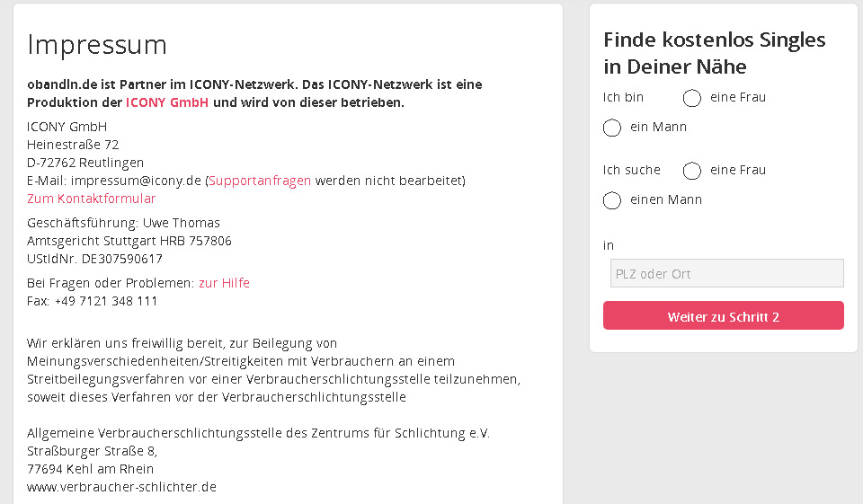863x504 pixels.
Task: Click the Fax number line
Action: click(x=92, y=301)
